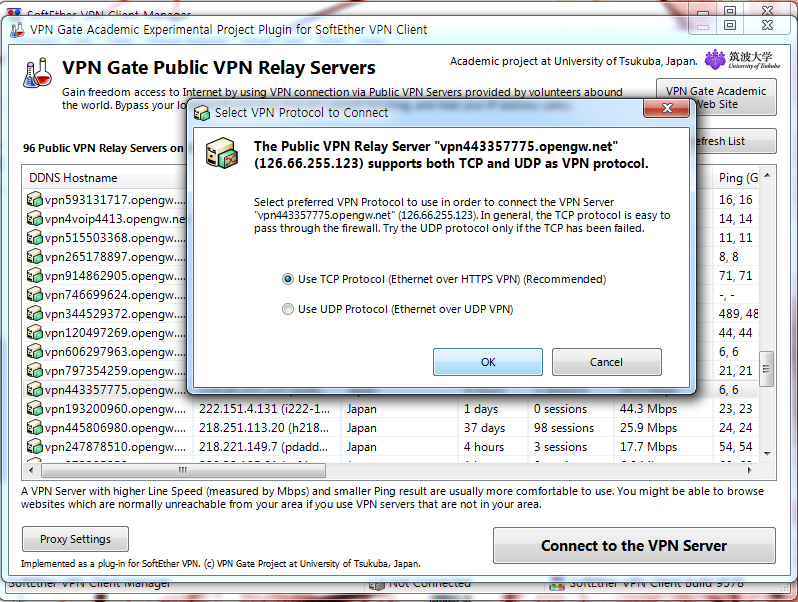This screenshot has width=798, height=602.
Task: Select row vpn120497269.opengw hostname
Action: click(115, 333)
